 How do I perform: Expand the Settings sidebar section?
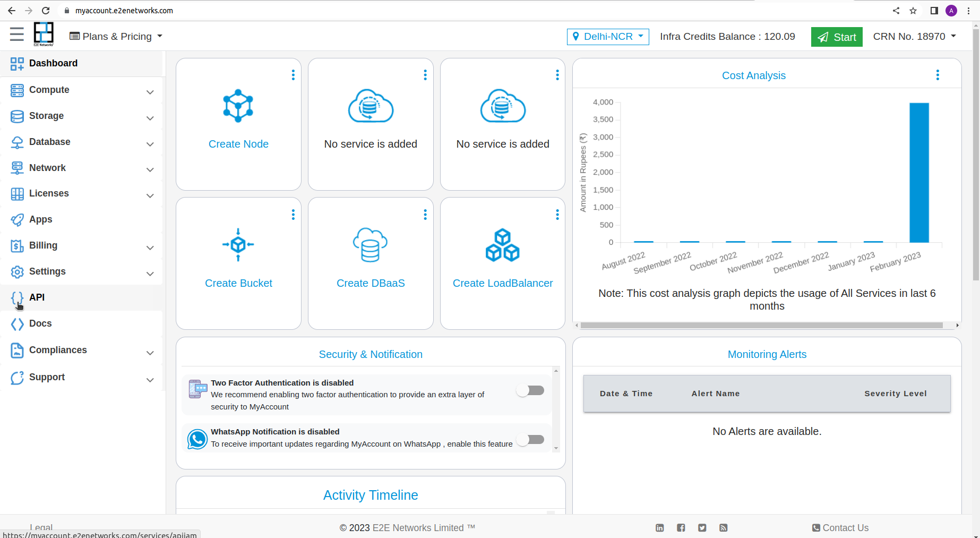(82, 272)
